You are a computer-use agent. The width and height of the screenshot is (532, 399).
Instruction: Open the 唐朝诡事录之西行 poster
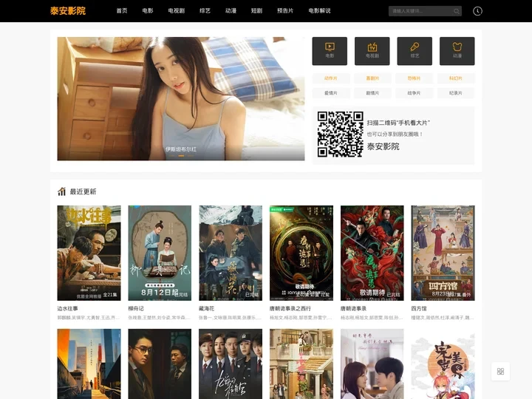click(x=301, y=253)
